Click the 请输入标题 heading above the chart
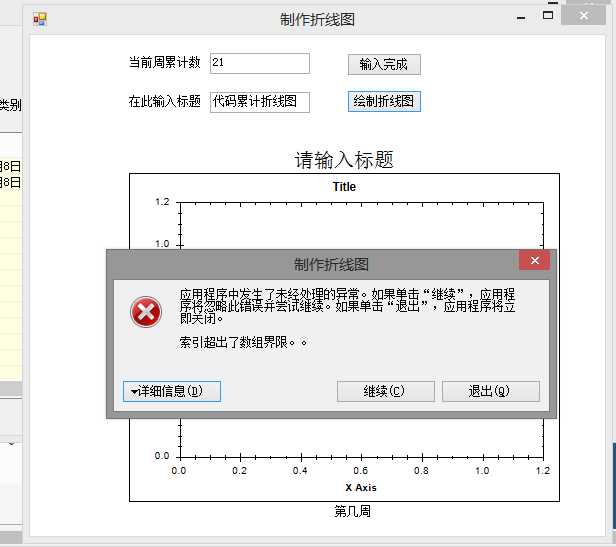 pos(344,160)
